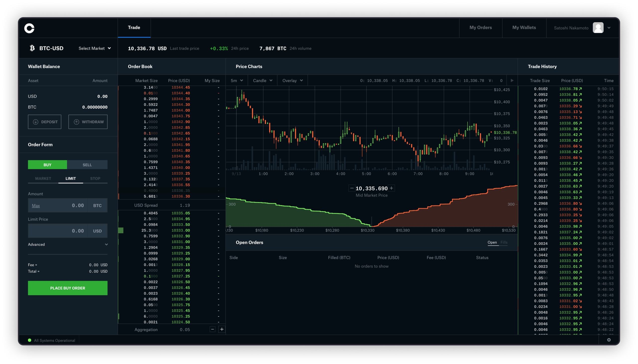Expand the Advanced order options

68,244
